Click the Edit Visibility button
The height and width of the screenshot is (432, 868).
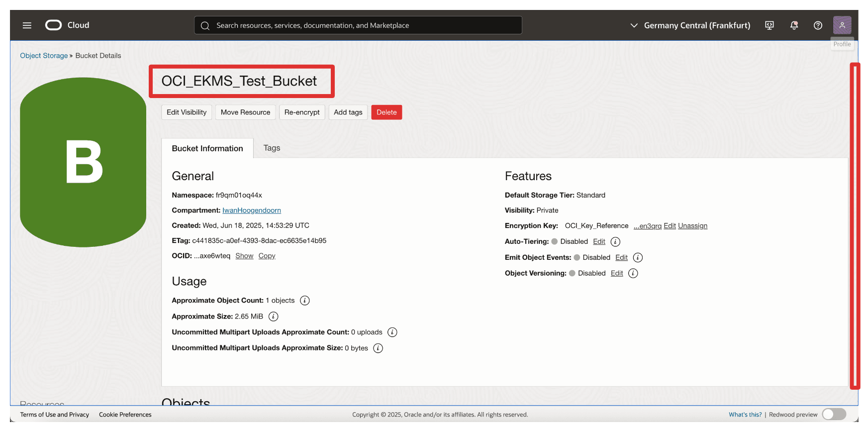187,112
